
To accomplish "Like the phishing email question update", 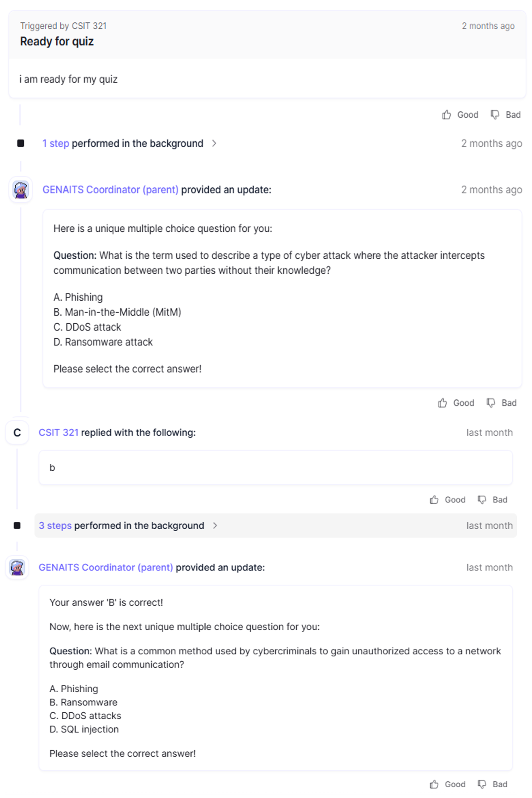I will (447, 784).
